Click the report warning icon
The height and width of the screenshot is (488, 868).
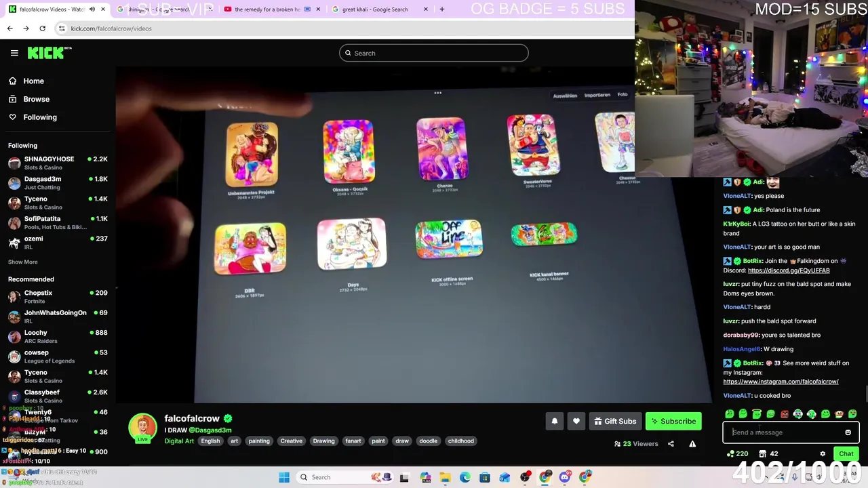point(692,444)
